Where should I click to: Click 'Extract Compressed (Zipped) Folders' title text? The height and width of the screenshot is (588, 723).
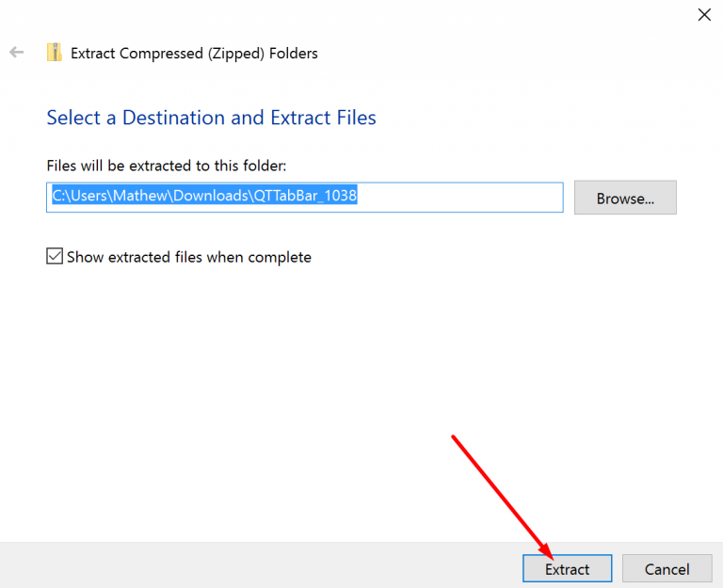(194, 54)
